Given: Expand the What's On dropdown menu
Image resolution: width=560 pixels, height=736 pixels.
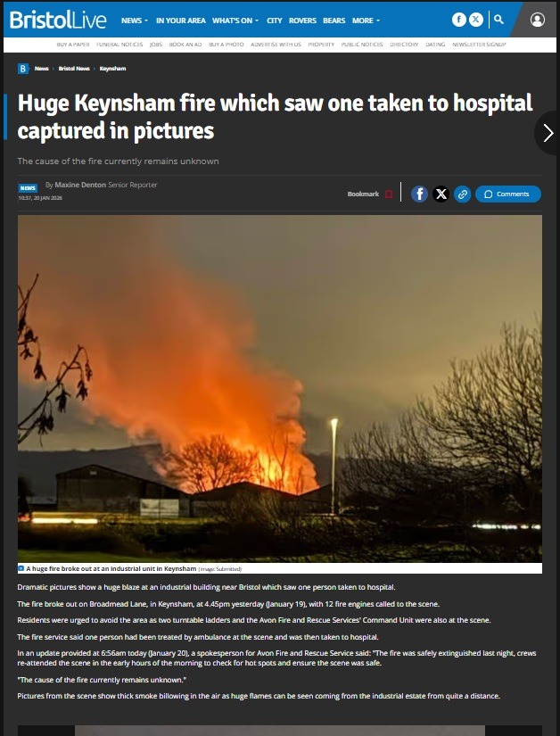Looking at the screenshot, I should [235, 21].
